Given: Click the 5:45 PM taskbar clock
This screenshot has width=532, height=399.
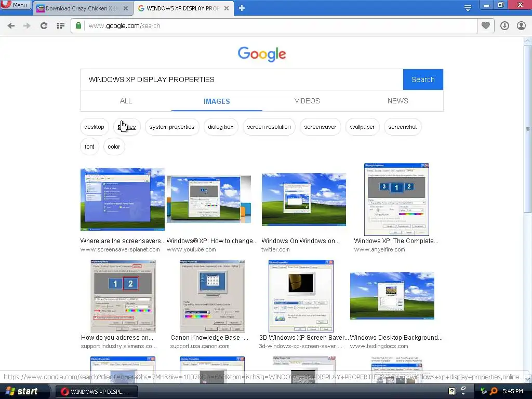Looking at the screenshot, I should coord(513,391).
